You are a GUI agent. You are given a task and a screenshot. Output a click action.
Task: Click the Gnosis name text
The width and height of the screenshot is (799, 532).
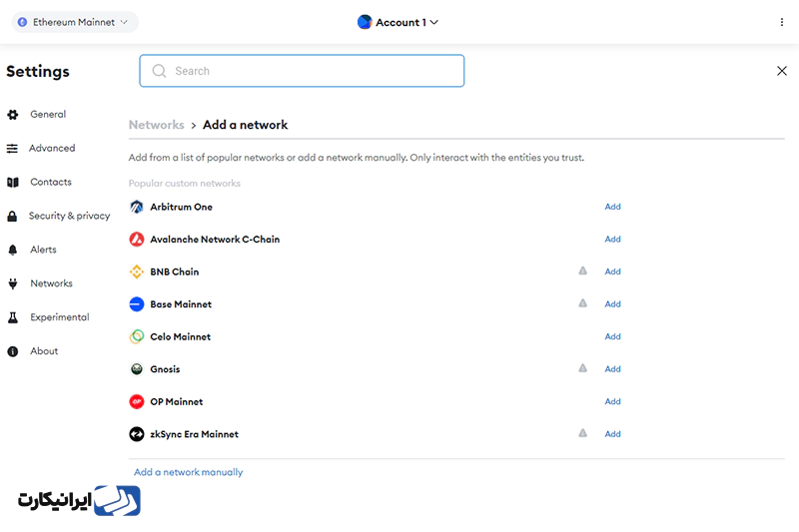[165, 369]
